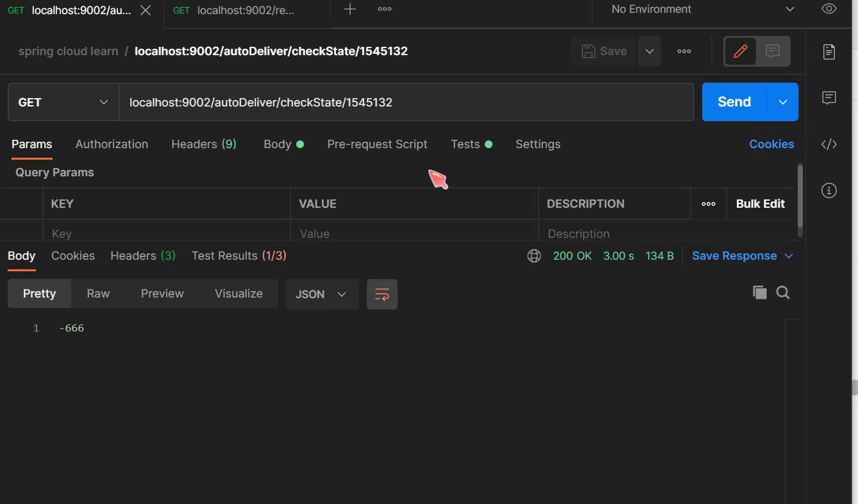Click the 134 B response size
This screenshot has width=858, height=504.
click(x=660, y=256)
